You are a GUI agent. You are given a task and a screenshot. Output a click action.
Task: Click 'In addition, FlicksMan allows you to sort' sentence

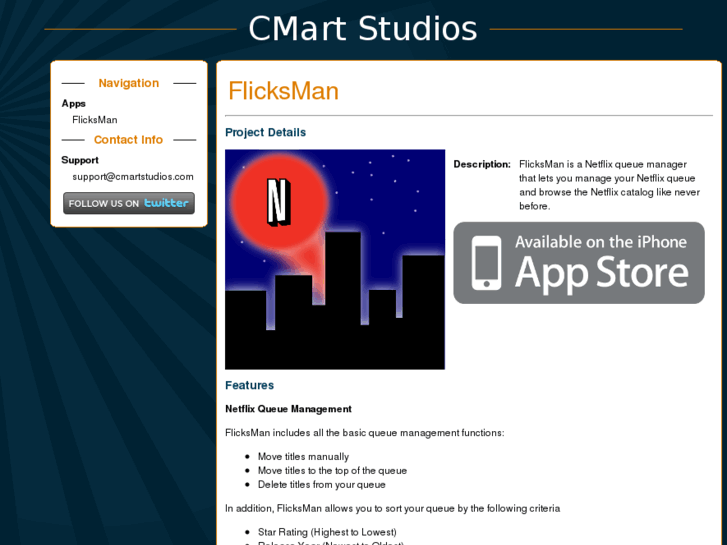pyautogui.click(x=392, y=508)
